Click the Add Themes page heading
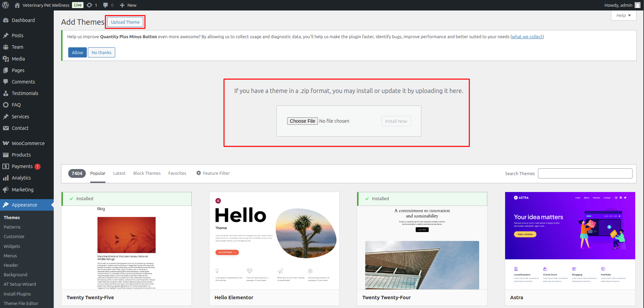 [83, 22]
